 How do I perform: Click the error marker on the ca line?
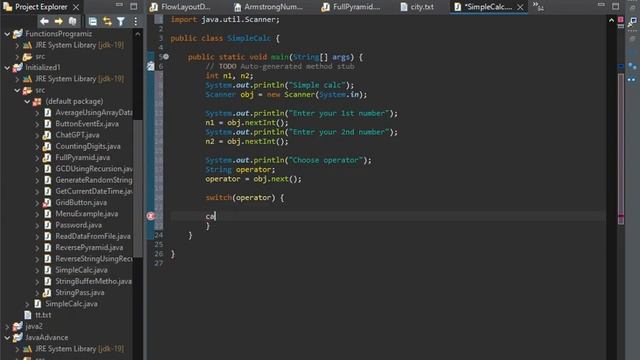coord(151,216)
